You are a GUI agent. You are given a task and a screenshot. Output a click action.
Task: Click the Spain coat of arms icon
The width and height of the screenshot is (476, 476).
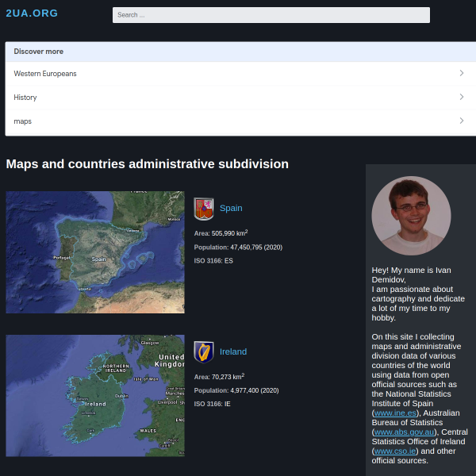[x=204, y=209]
